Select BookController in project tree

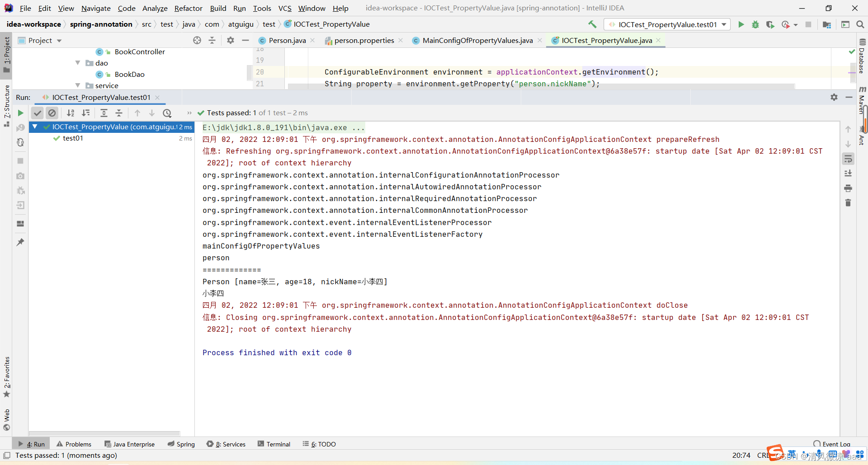tap(140, 52)
